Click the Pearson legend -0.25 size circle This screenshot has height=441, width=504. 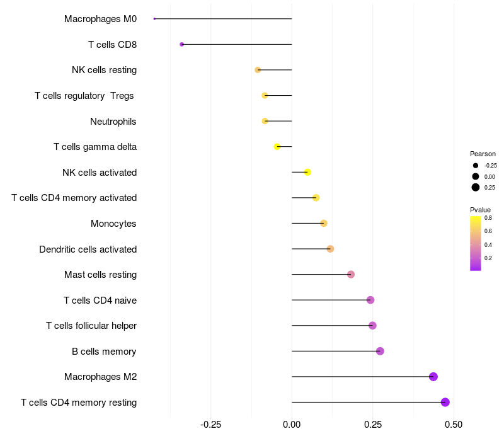(476, 165)
